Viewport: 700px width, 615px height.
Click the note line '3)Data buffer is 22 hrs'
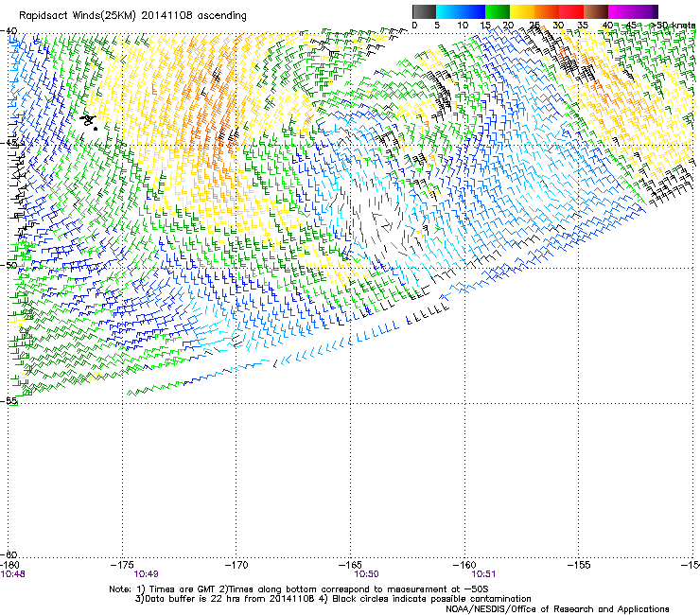[333, 599]
